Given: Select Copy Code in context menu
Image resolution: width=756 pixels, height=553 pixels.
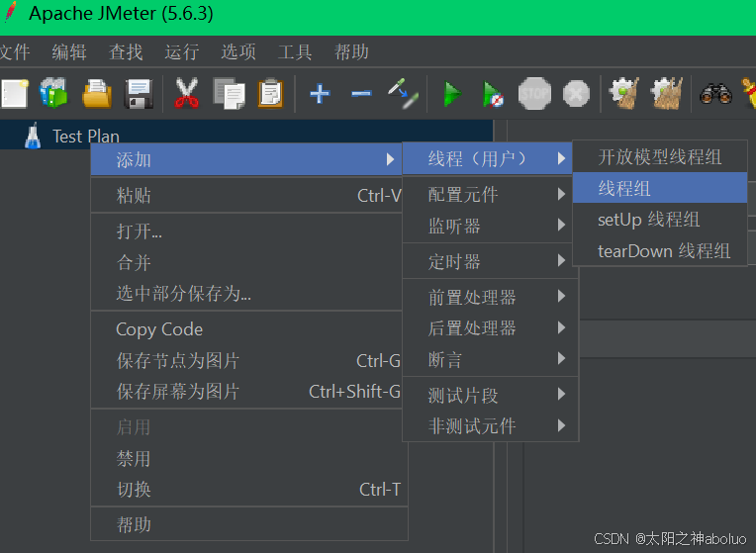Looking at the screenshot, I should pyautogui.click(x=246, y=329).
